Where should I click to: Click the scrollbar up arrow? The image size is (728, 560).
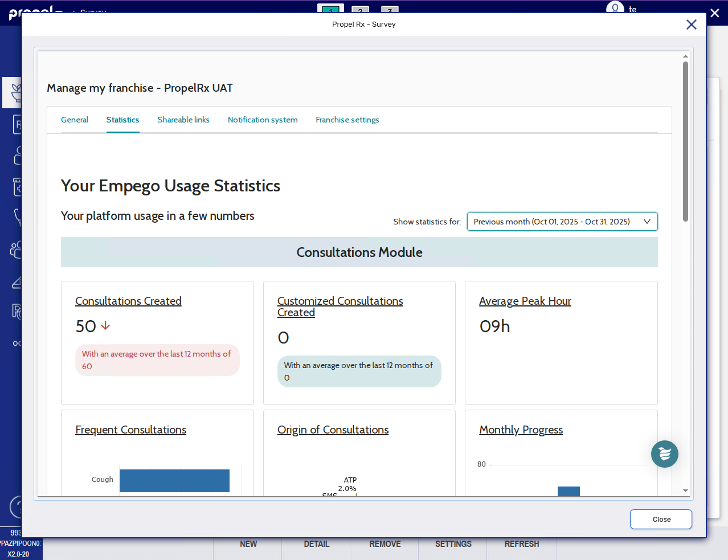(685, 56)
